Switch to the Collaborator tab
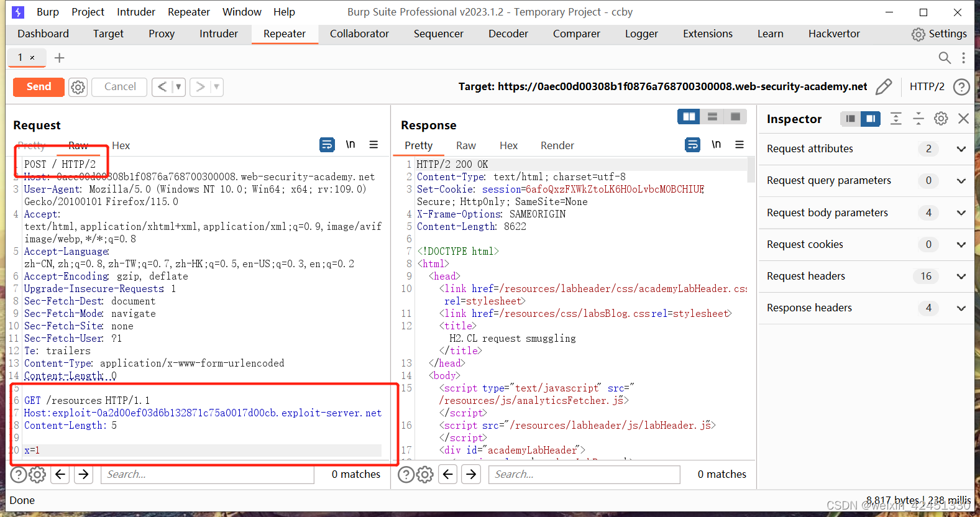980x517 pixels. coord(359,34)
